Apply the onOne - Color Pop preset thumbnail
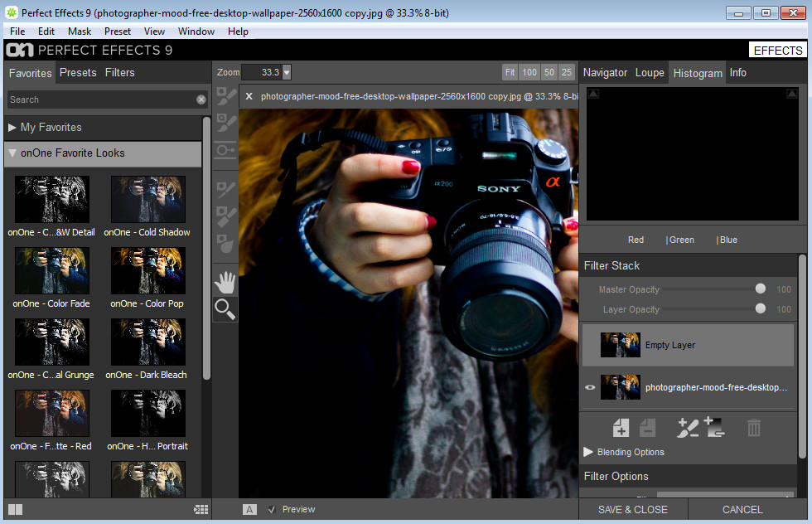Viewport: 812px width, 524px height. pos(148,270)
